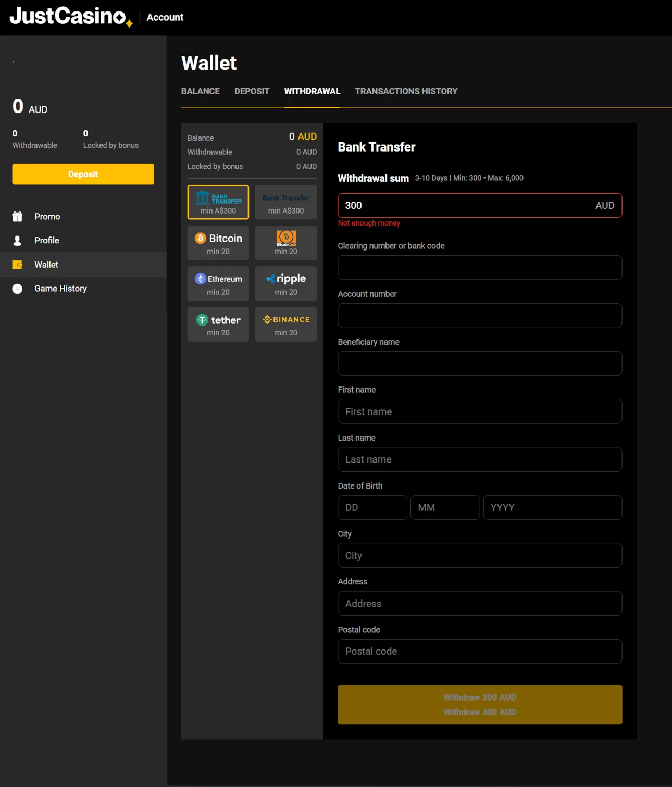Click the Promo gift icon
672x787 pixels.
17,216
